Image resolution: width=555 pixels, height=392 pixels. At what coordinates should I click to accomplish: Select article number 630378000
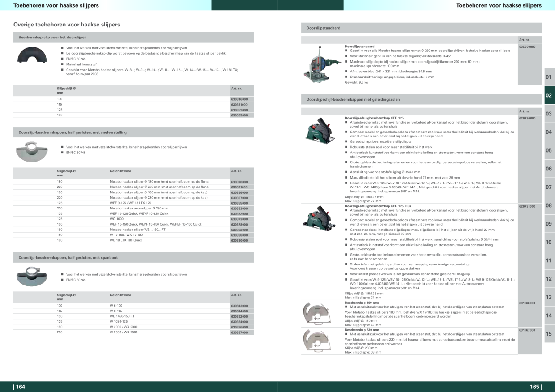tap(239, 224)
